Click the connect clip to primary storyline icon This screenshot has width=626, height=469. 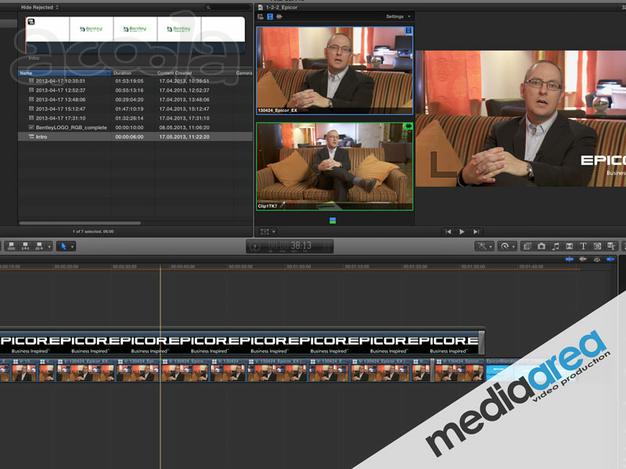point(12,246)
